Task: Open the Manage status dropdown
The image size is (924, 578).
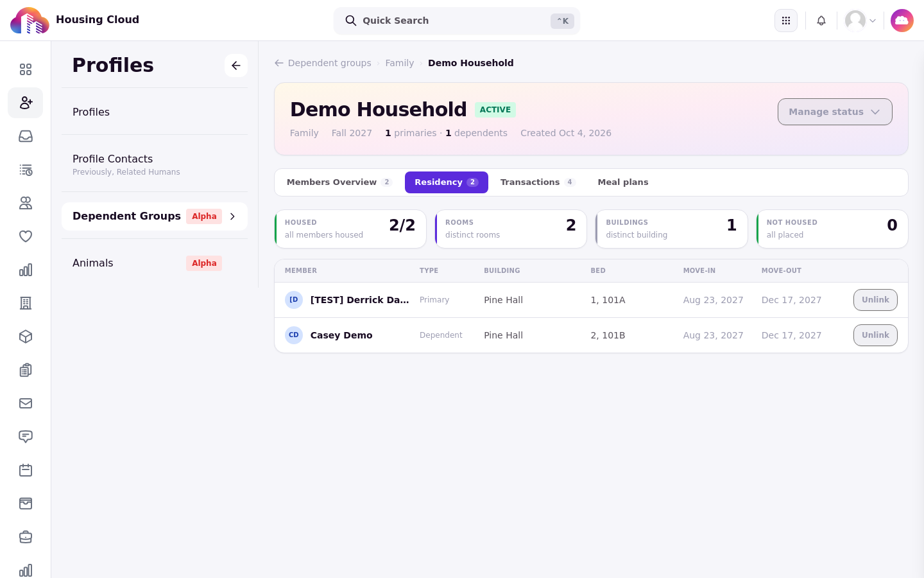Action: tap(835, 112)
